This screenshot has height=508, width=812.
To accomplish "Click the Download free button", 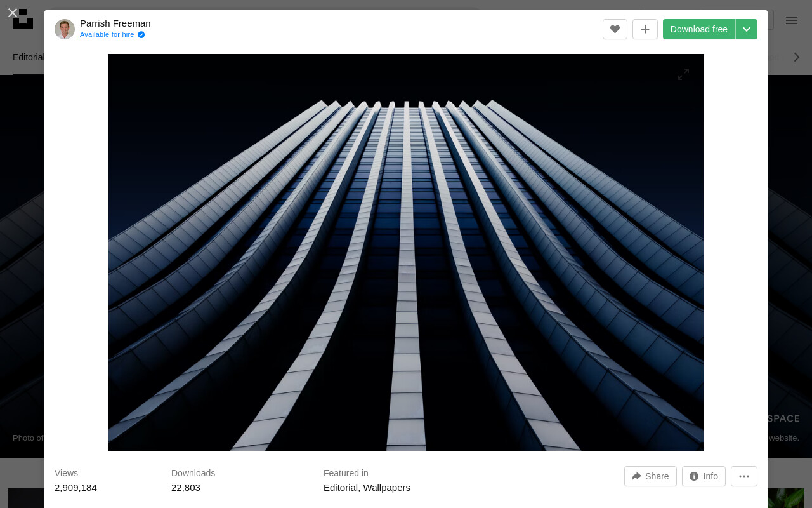I will click(x=699, y=29).
